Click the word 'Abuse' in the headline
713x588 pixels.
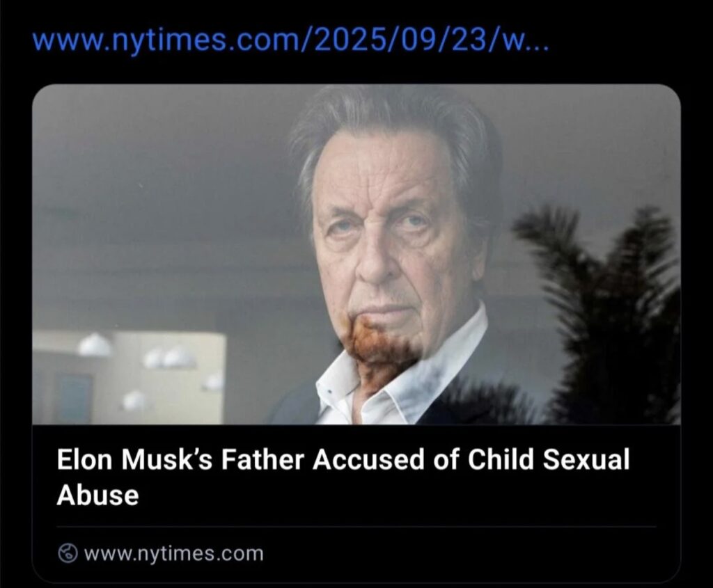(97, 494)
